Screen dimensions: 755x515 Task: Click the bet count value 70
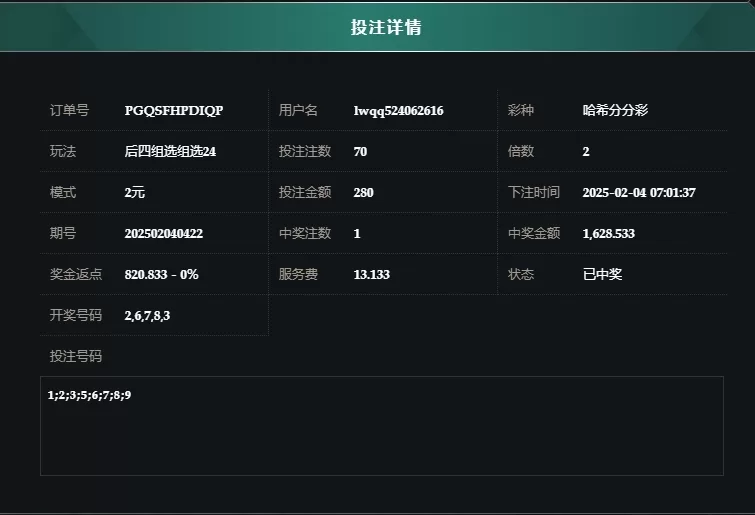point(360,152)
